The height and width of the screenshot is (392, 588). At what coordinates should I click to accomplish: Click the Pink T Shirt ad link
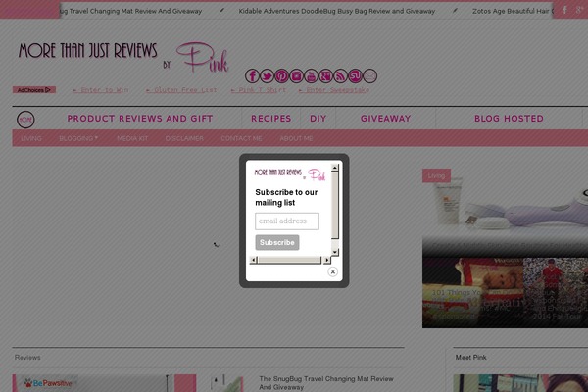point(259,90)
